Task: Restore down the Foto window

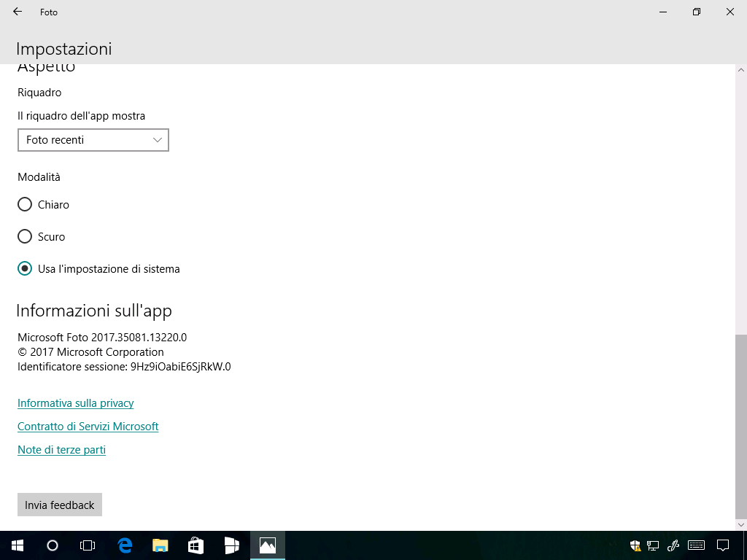Action: click(697, 12)
